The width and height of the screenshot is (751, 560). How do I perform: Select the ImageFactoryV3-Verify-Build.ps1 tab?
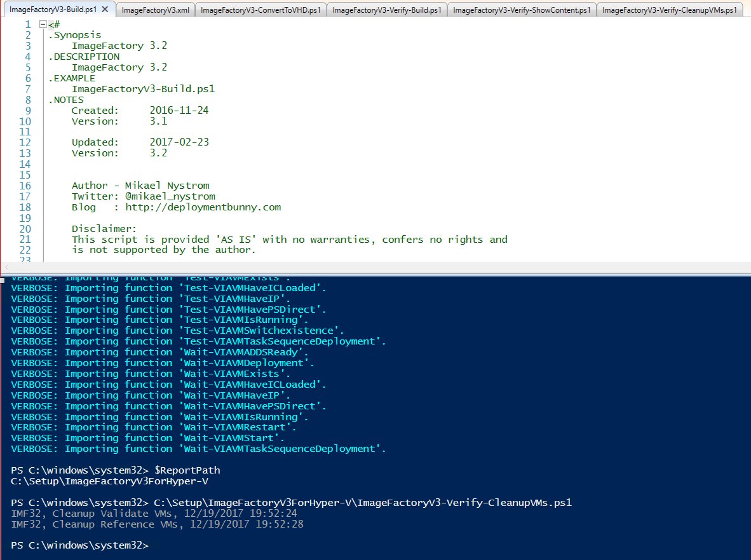(386, 10)
